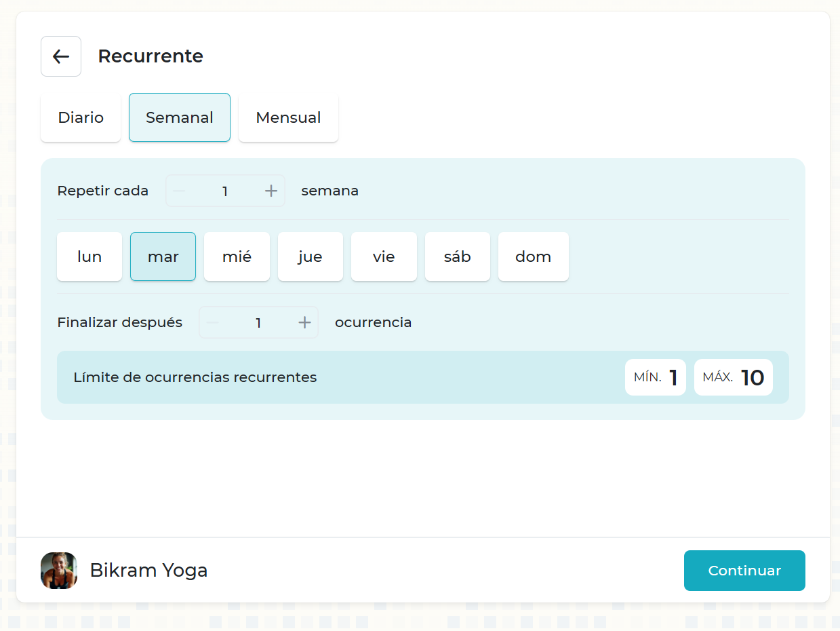The height and width of the screenshot is (631, 840).
Task: Toggle lun day selection
Action: point(89,256)
